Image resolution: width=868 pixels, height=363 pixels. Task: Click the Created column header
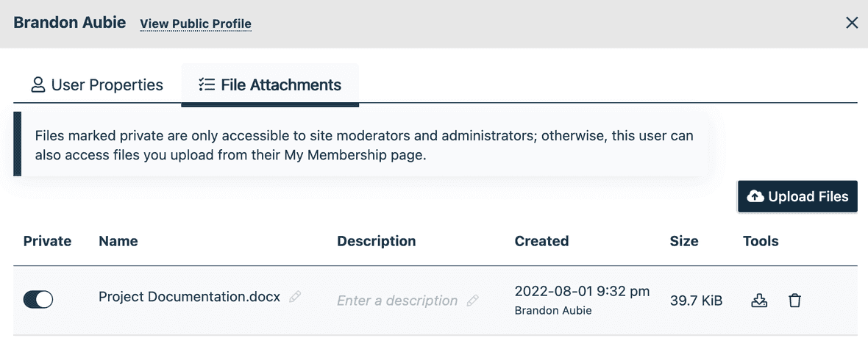tap(541, 241)
